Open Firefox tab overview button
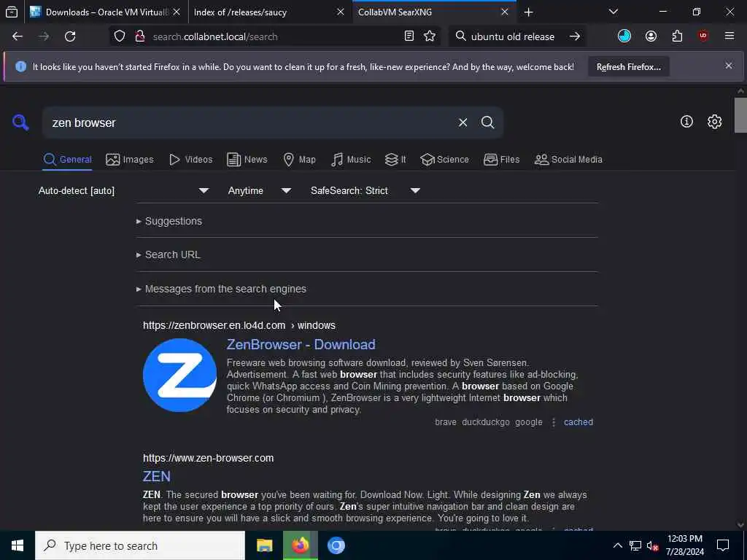The width and height of the screenshot is (747, 560). [12, 12]
